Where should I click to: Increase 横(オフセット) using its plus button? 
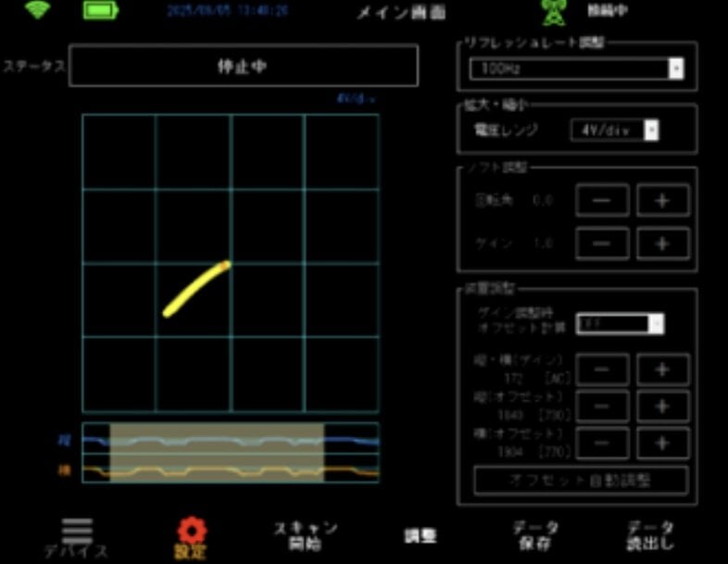[x=662, y=444]
